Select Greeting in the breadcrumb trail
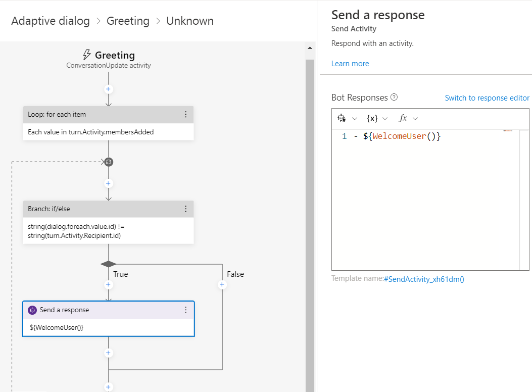 (128, 21)
